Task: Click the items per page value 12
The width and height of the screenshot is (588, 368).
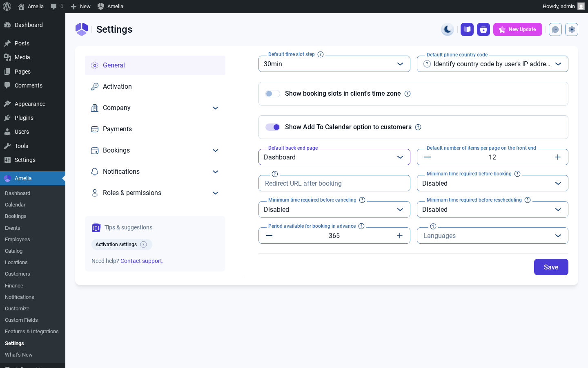Action: point(492,157)
